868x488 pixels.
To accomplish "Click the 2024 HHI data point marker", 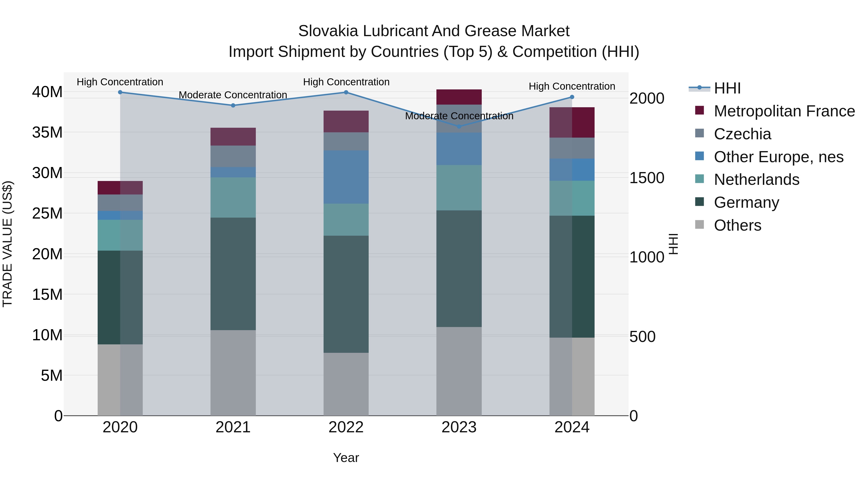I will pos(572,97).
